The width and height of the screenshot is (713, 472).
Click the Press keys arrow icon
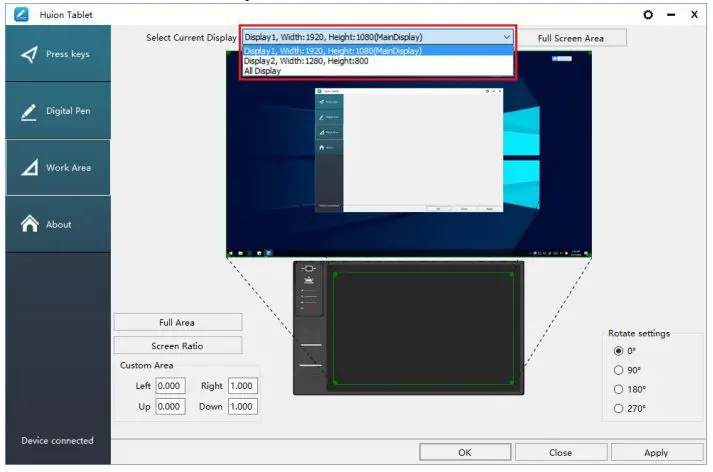[30, 54]
